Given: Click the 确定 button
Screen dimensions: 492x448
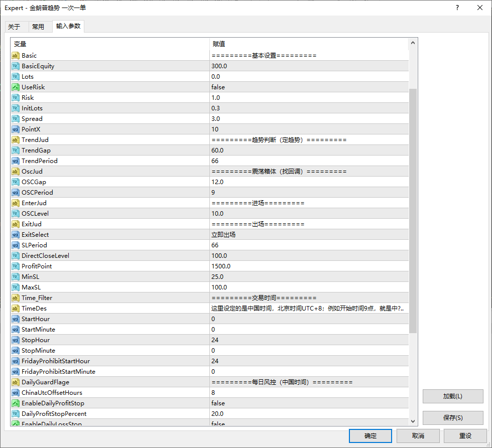Looking at the screenshot, I should 371,436.
